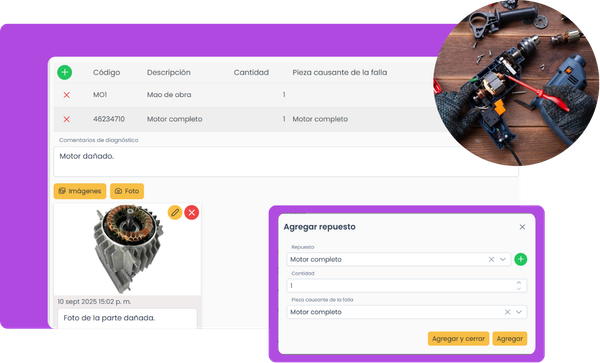Select the 46234710 code cell
600x363 pixels.
click(x=109, y=119)
